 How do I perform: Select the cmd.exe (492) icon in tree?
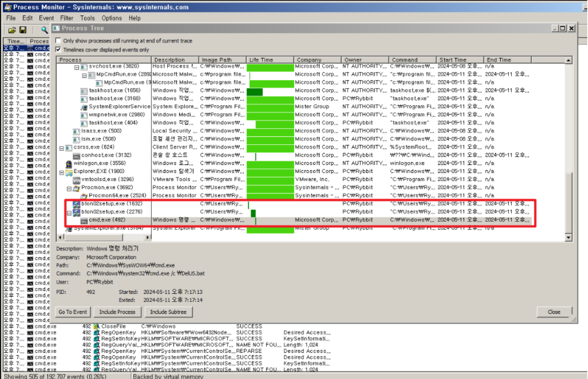84,220
